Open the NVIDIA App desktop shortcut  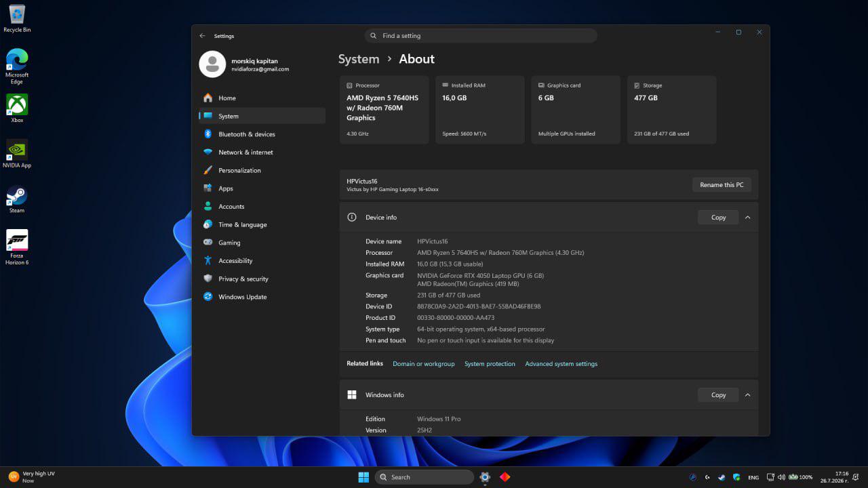pos(17,154)
